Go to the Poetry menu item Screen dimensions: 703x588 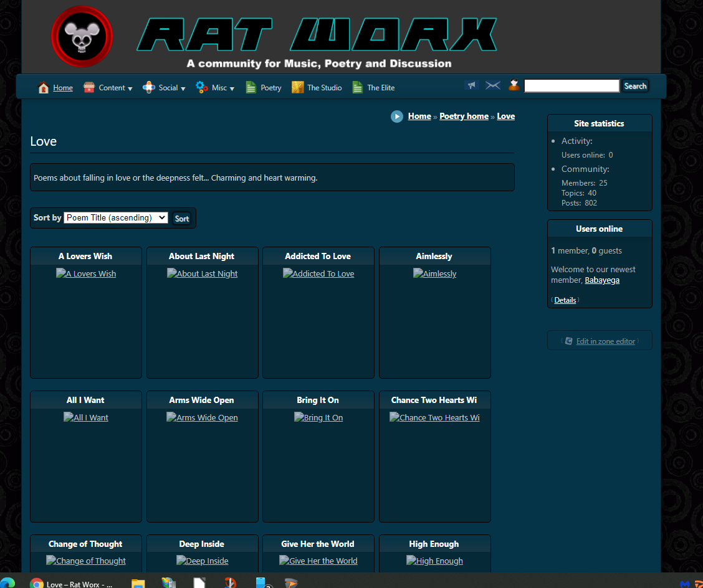tap(270, 88)
